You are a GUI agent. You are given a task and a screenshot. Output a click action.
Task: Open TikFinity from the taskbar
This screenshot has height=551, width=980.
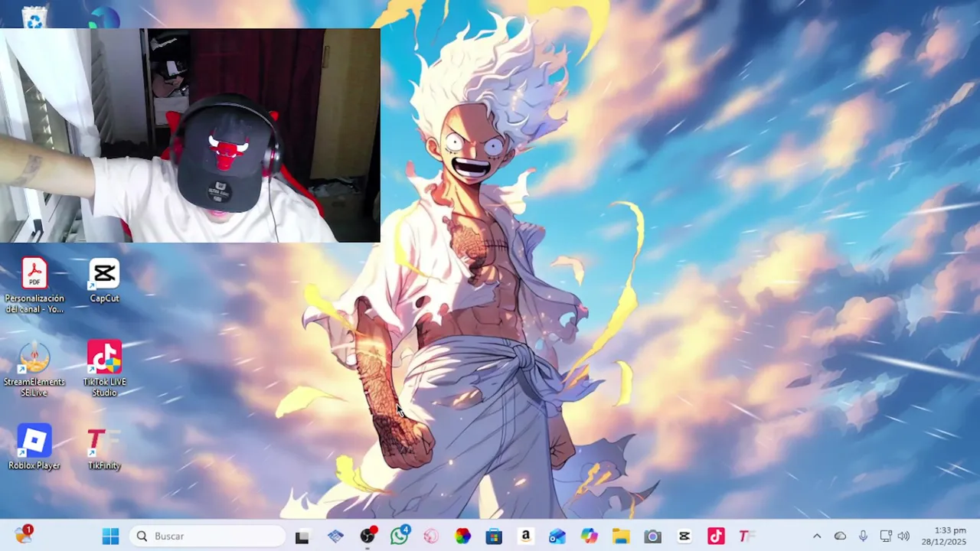[746, 536]
